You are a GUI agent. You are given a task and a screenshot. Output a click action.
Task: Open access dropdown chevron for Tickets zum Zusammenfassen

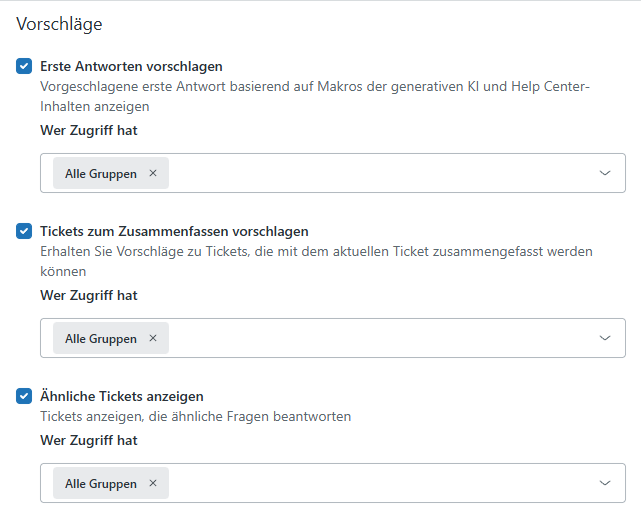click(605, 338)
